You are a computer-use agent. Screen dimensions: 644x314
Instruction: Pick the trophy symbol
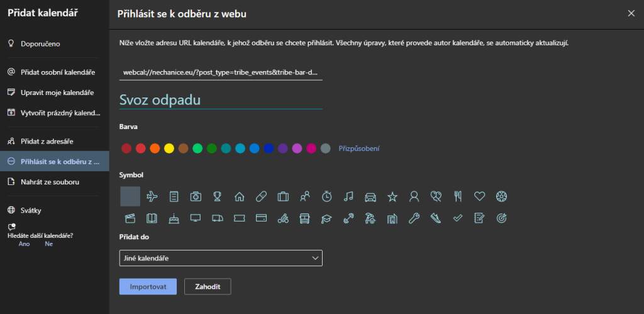coord(217,196)
